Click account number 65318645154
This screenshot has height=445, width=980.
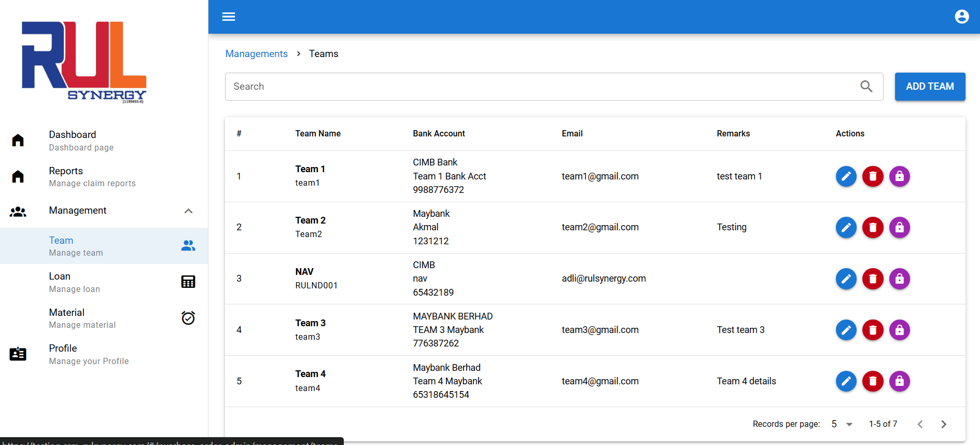pyautogui.click(x=441, y=395)
